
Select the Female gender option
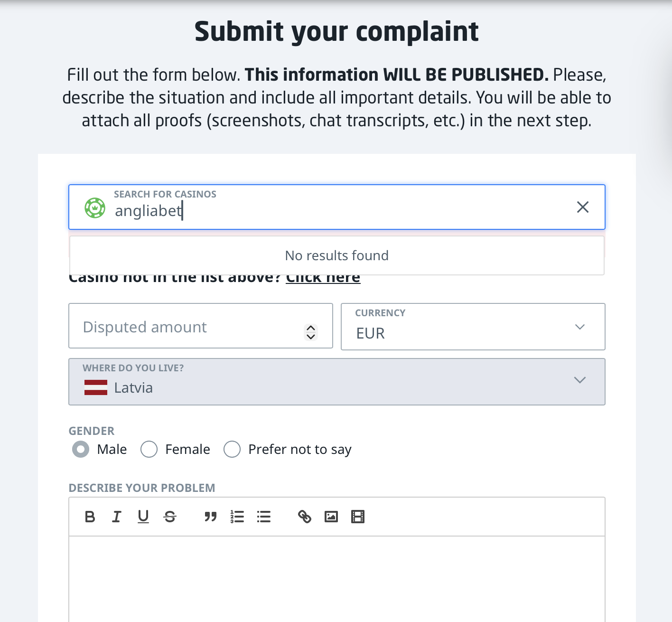coord(149,449)
